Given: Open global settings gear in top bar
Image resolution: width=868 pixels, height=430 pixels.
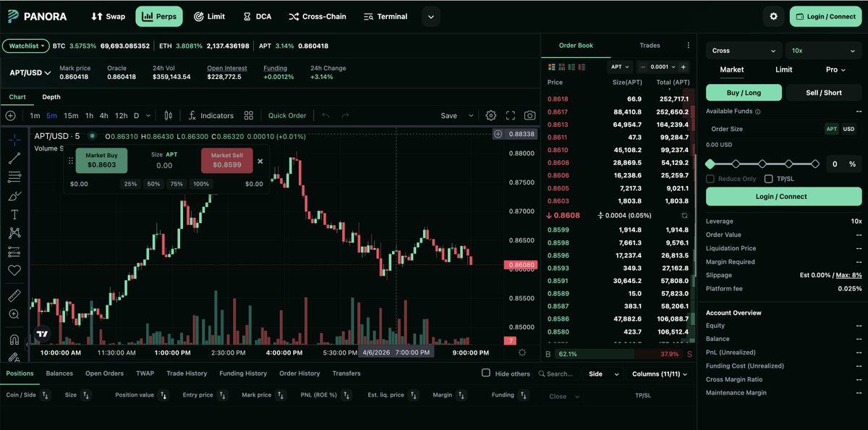Looking at the screenshot, I should [x=774, y=16].
